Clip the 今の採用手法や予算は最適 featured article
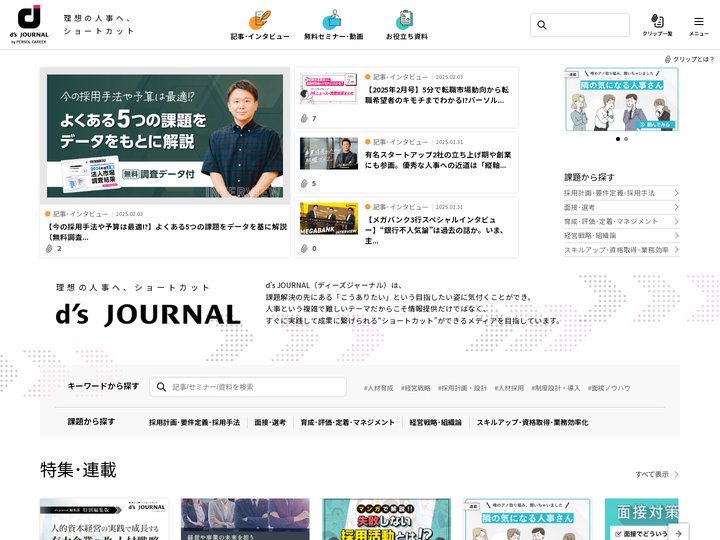The width and height of the screenshot is (720, 540). 49,248
